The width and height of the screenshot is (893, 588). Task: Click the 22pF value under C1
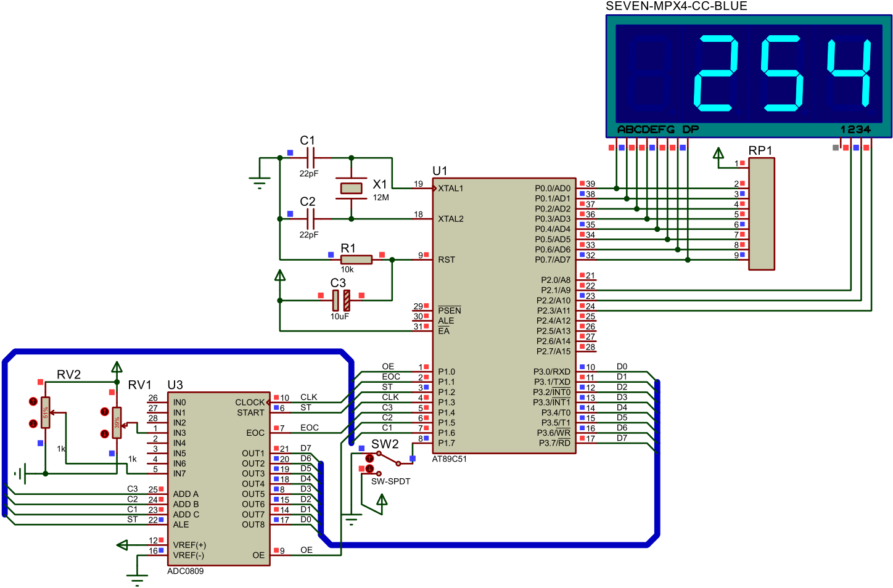[309, 174]
